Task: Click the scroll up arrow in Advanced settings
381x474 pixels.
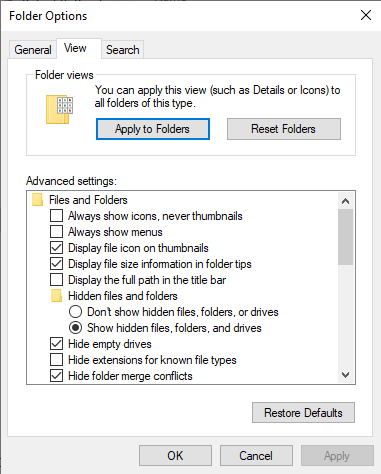Action: [x=345, y=201]
